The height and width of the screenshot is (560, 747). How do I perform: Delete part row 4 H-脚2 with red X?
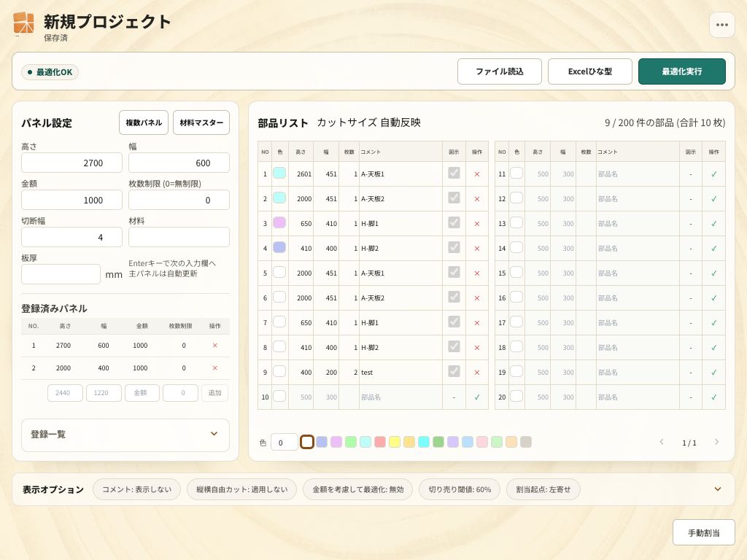(477, 249)
